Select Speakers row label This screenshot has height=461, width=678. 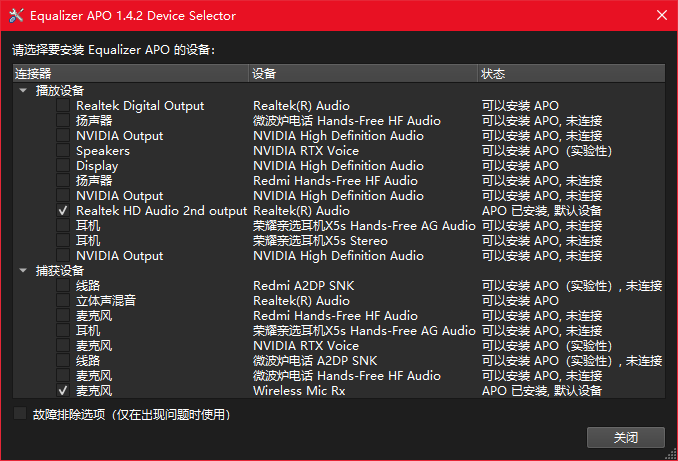pos(103,151)
